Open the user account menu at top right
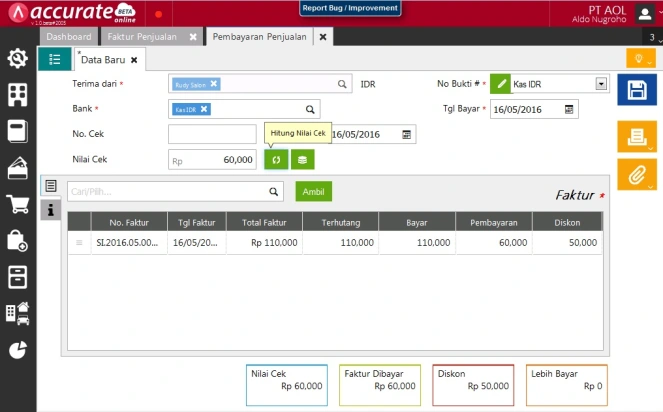The height and width of the screenshot is (412, 663). [645, 13]
